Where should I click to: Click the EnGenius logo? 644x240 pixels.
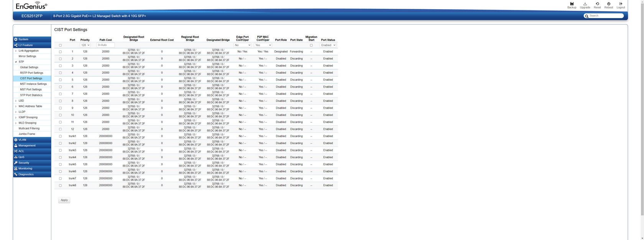tap(31, 5)
